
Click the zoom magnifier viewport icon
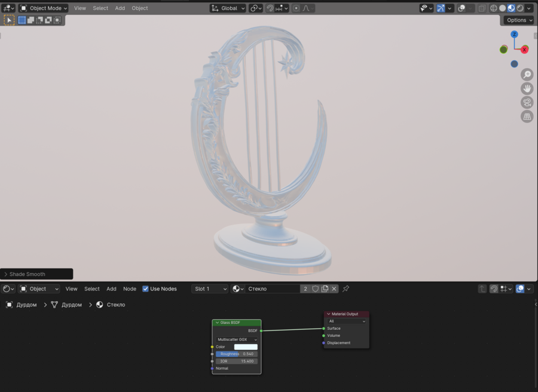click(527, 75)
